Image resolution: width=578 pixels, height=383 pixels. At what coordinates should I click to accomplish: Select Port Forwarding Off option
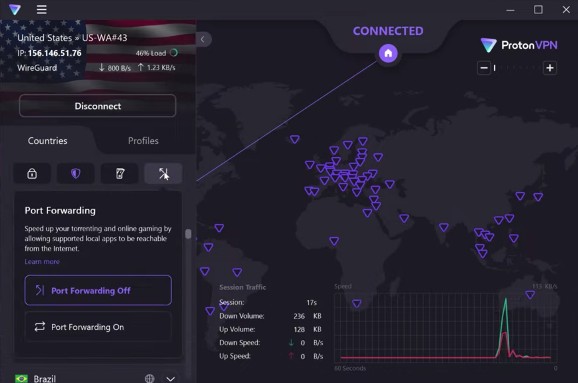tap(98, 290)
